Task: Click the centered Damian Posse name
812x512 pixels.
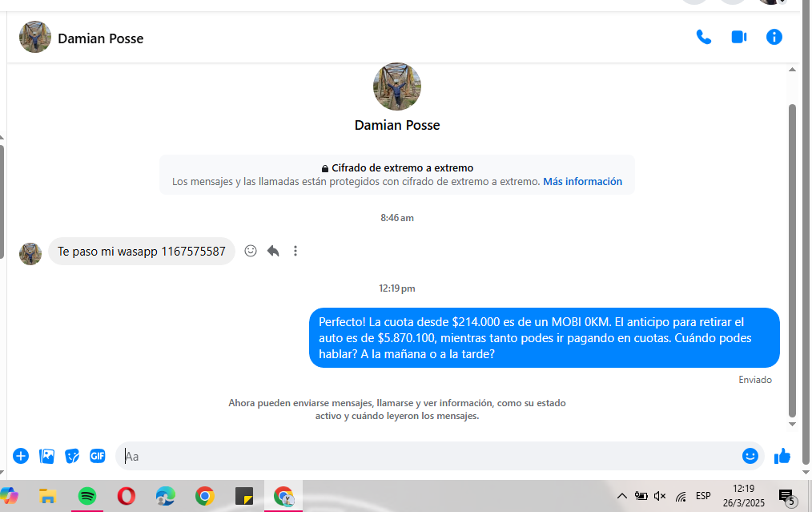Action: click(x=397, y=126)
